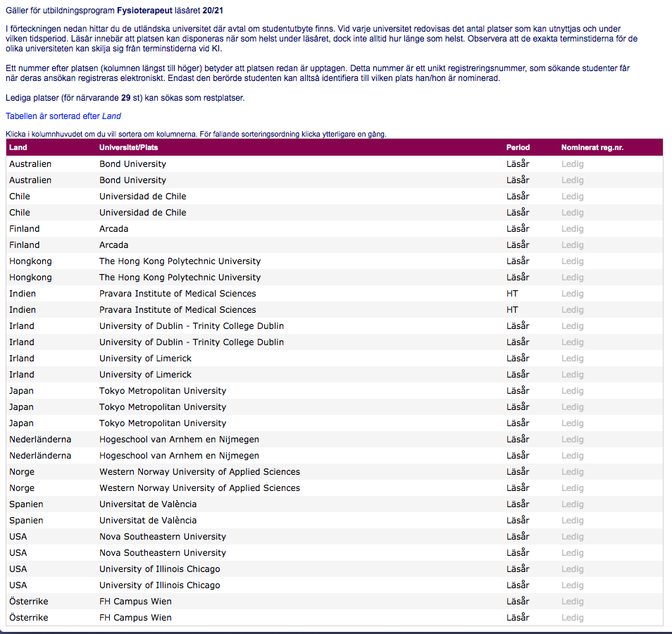Click 'Ledig' in the first Pravara Institute row
The width and height of the screenshot is (672, 634).
coord(573,294)
